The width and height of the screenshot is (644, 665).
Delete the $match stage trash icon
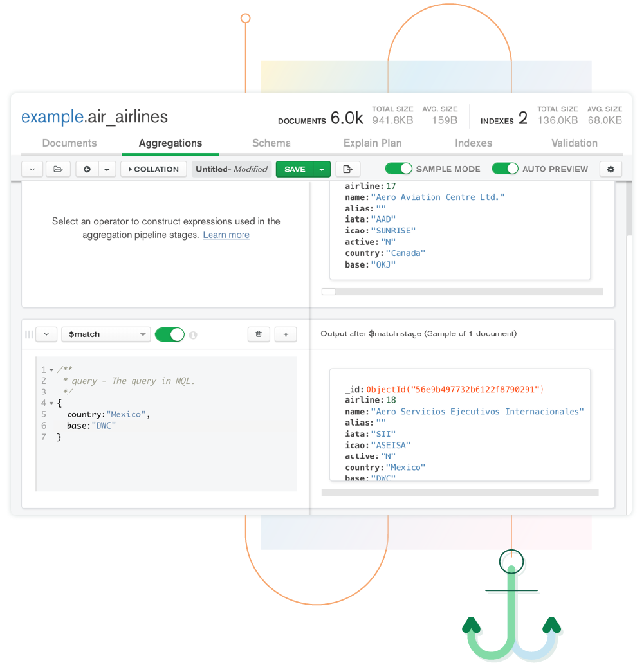coord(259,334)
